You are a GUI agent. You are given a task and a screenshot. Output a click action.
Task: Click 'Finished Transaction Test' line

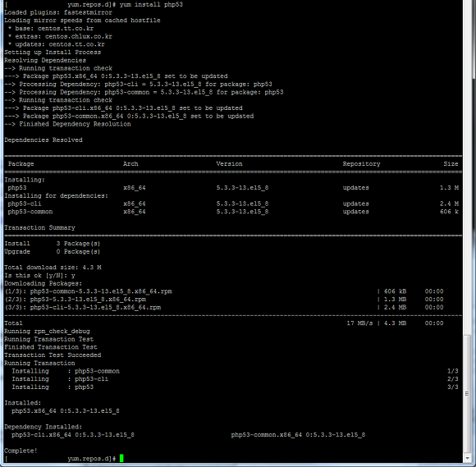(51, 347)
